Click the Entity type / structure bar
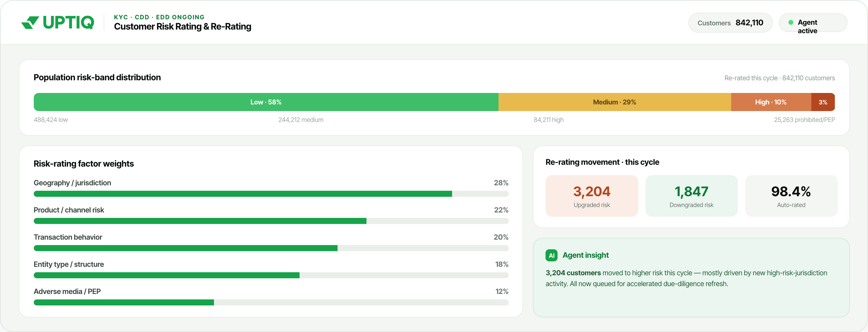868x332 pixels. coord(271,275)
